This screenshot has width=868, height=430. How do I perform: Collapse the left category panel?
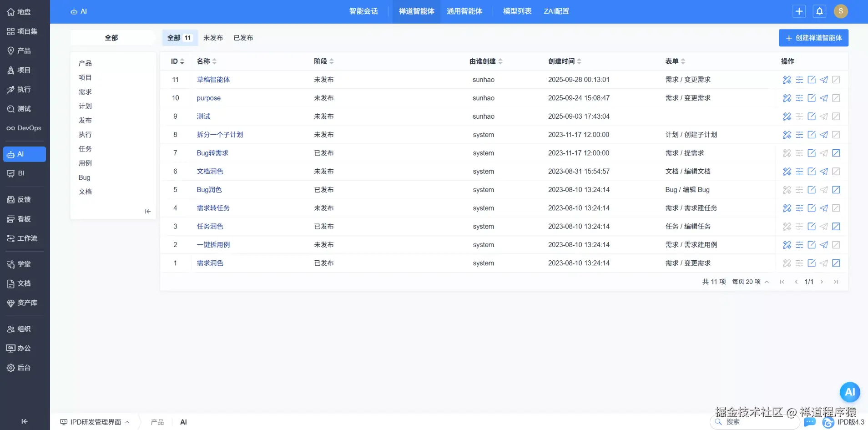[x=147, y=211]
